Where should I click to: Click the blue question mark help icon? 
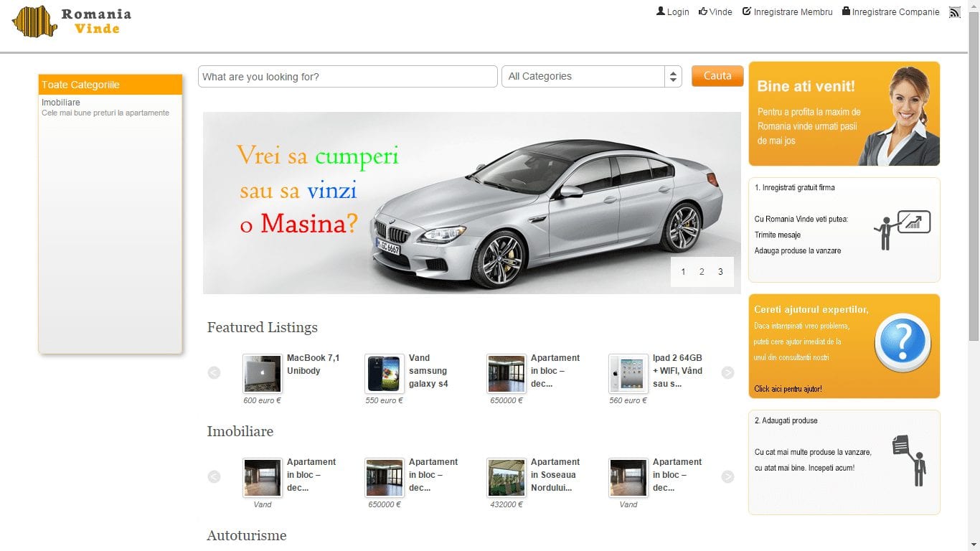(902, 342)
